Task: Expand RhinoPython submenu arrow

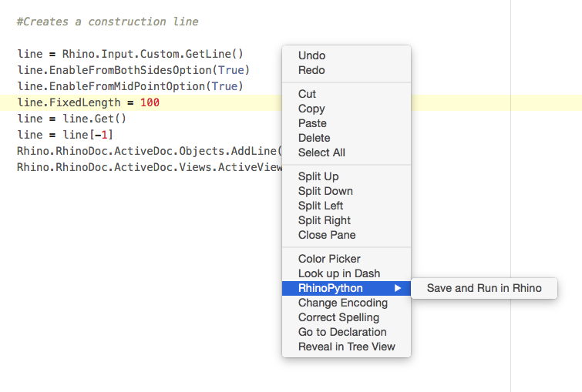Action: pos(398,288)
